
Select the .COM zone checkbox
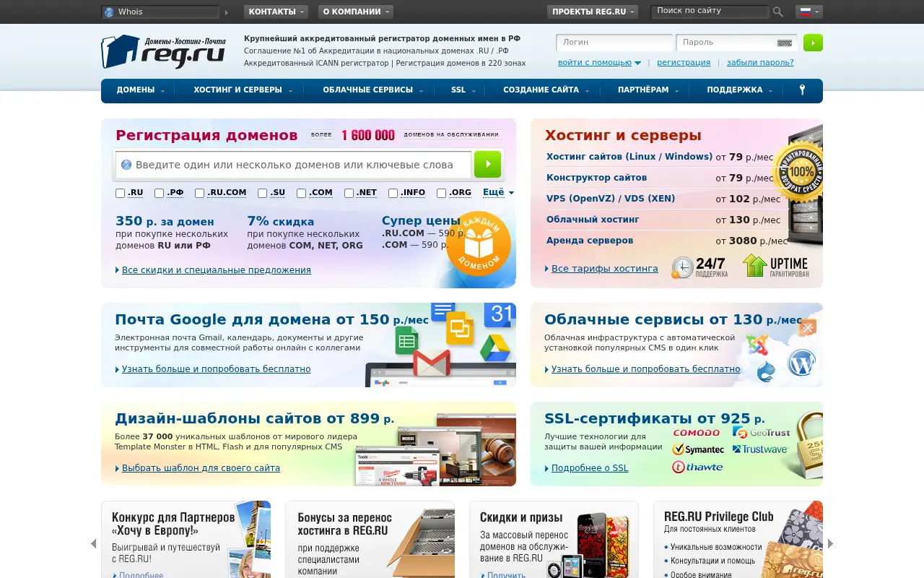click(x=302, y=193)
